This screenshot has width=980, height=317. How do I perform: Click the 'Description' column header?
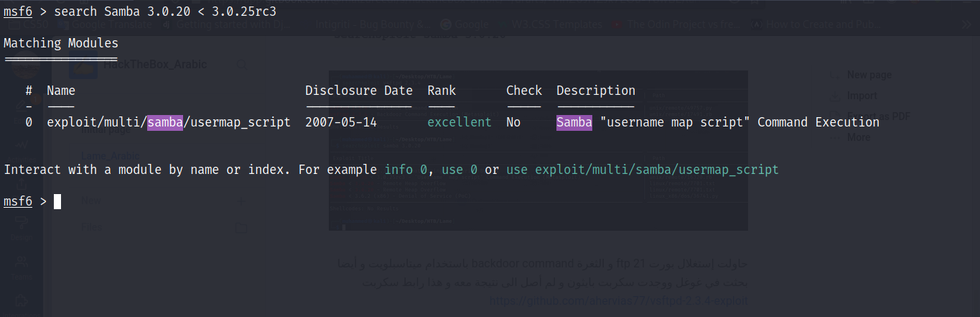596,91
